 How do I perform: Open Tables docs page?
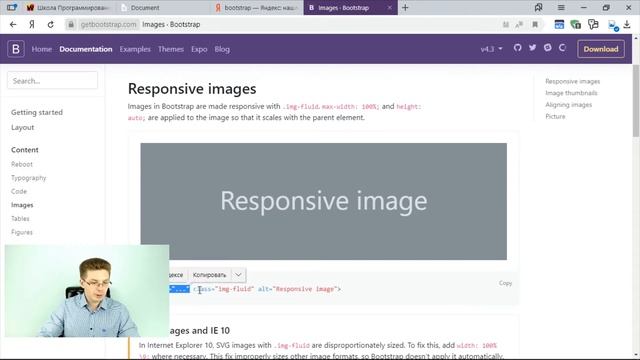[x=20, y=219]
